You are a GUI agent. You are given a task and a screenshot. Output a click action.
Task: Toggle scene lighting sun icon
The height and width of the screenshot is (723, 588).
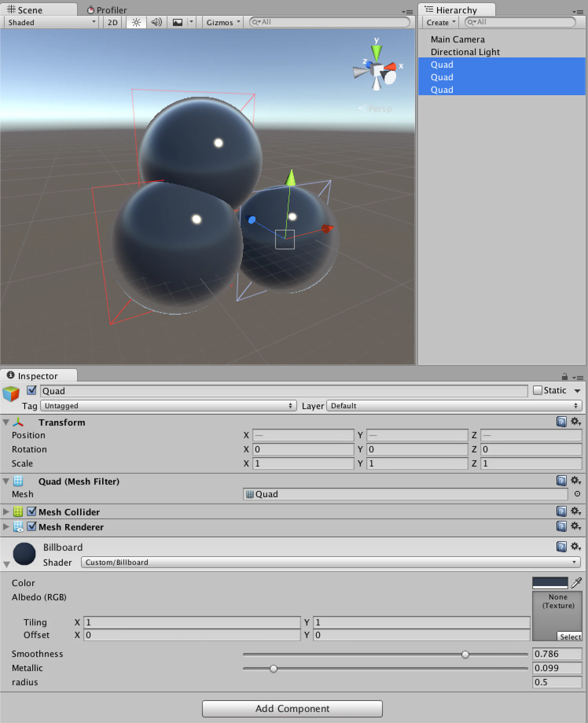coord(136,22)
